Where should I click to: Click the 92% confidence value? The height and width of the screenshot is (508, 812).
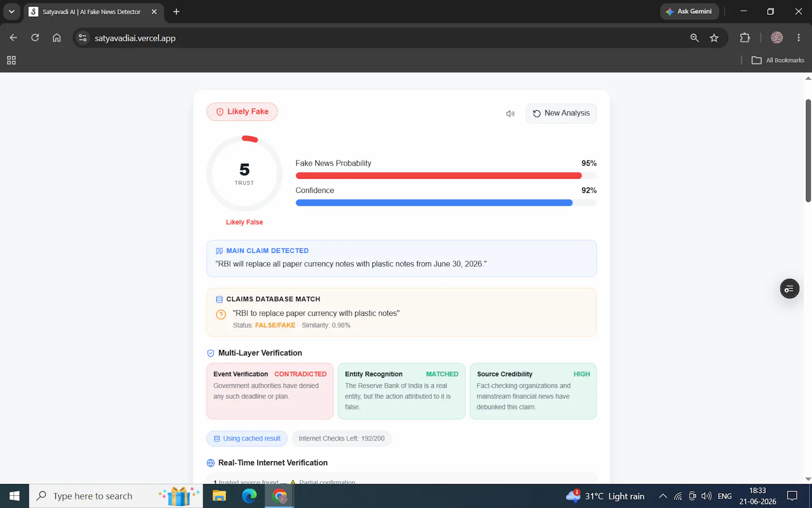pyautogui.click(x=589, y=190)
